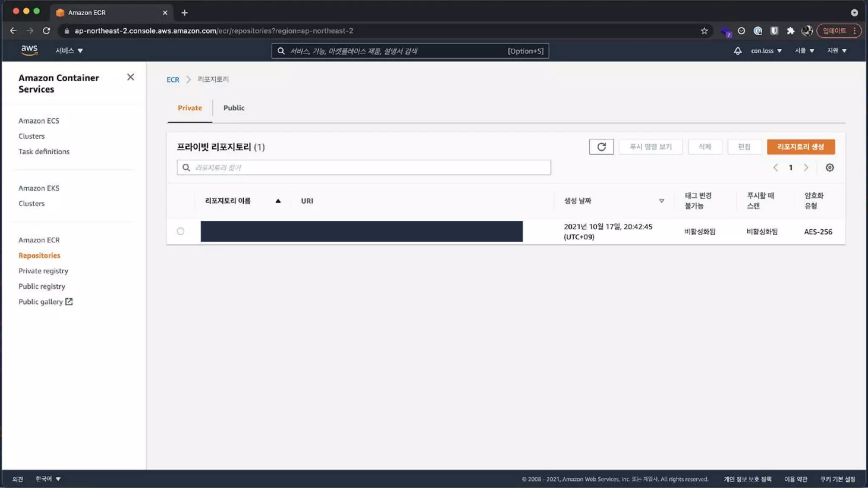The width and height of the screenshot is (868, 488).
Task: Select the Private tab
Action: 189,108
